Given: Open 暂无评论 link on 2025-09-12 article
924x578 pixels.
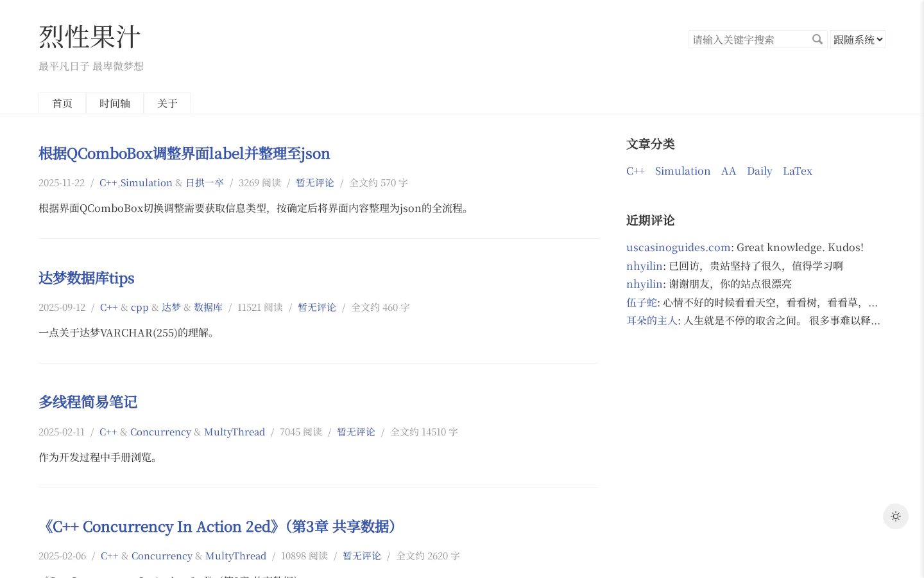Looking at the screenshot, I should coord(317,308).
